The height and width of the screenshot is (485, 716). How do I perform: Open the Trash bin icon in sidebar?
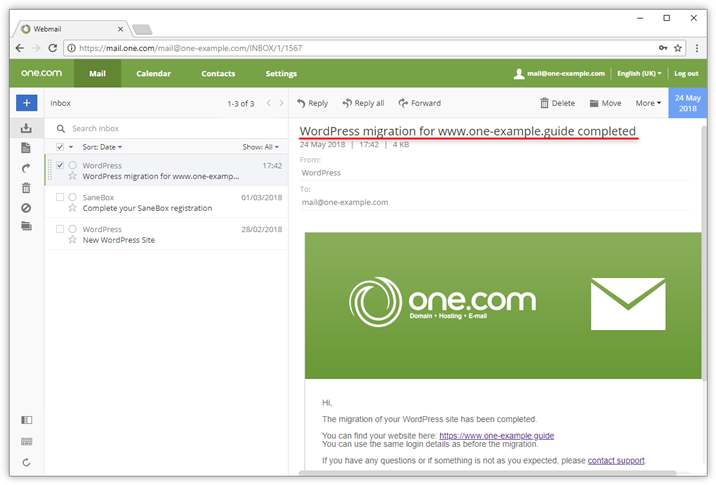(26, 188)
